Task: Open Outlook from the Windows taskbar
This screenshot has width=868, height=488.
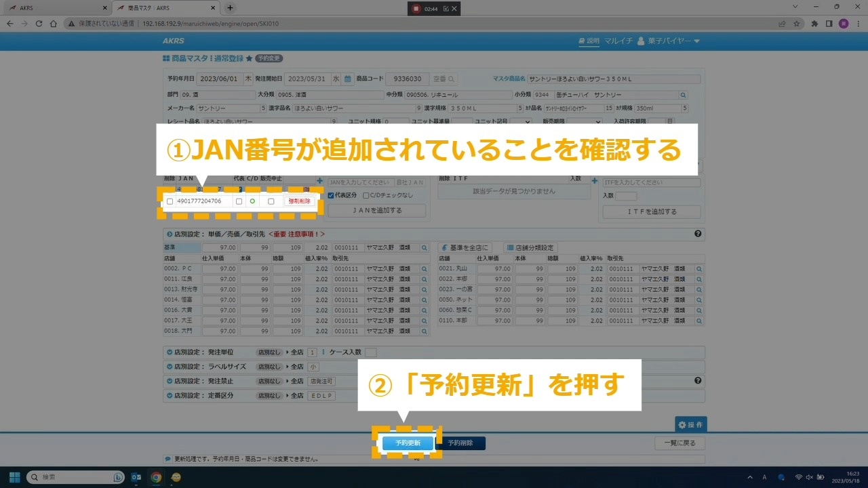Action: point(136,477)
